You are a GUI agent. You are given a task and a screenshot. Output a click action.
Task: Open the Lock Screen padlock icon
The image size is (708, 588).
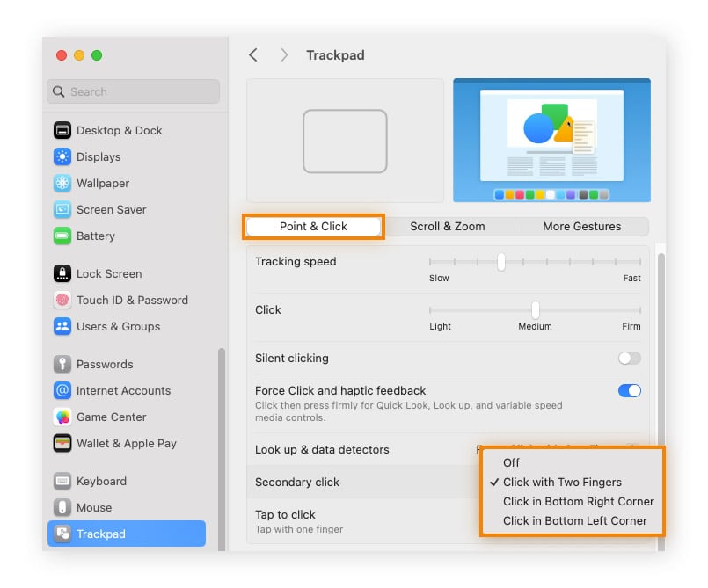62,273
